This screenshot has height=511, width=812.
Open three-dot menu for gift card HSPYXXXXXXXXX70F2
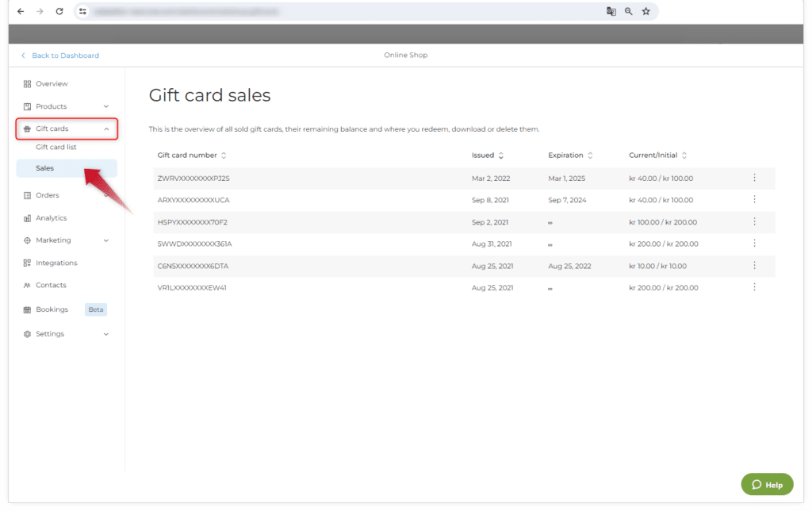click(754, 222)
